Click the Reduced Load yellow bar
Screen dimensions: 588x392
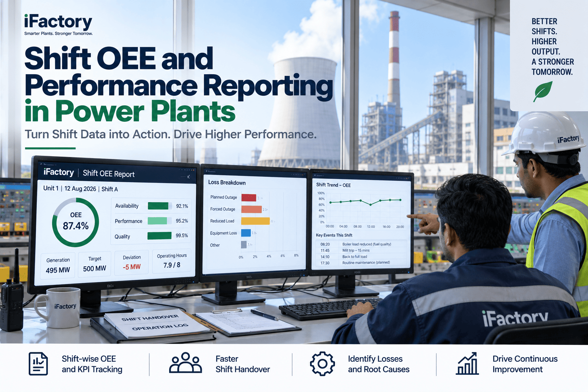255,221
